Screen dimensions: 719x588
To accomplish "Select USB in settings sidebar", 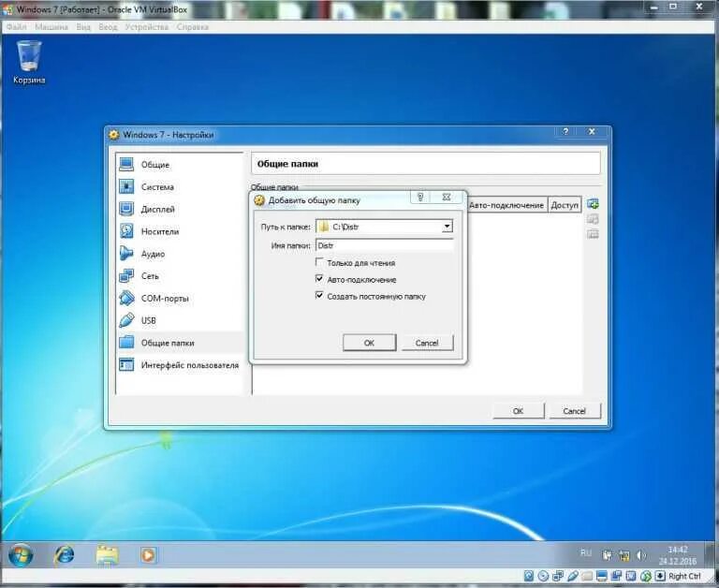I will [180, 320].
